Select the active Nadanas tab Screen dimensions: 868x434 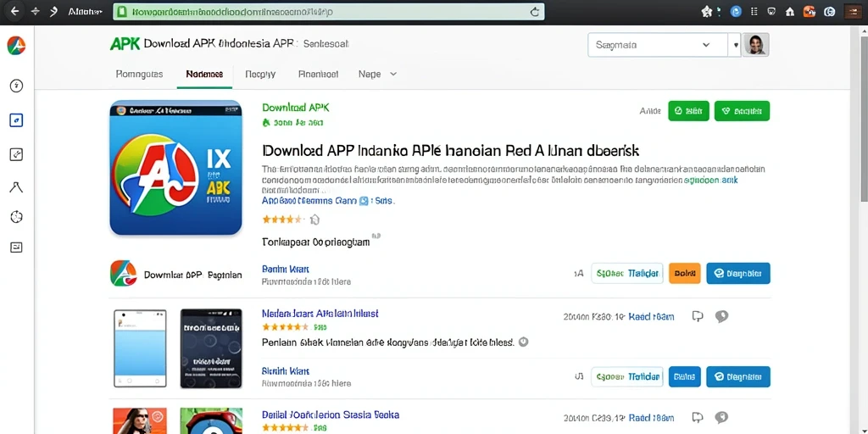click(204, 75)
